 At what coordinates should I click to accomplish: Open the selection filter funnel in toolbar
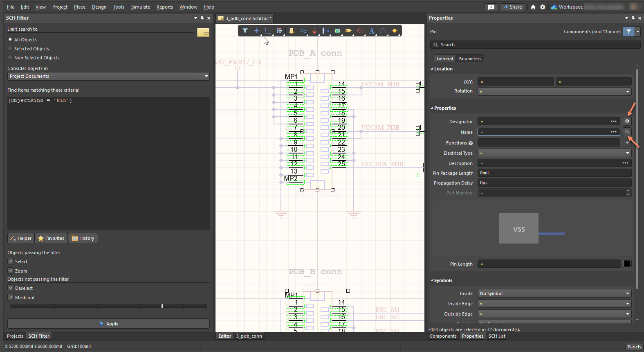(x=245, y=31)
